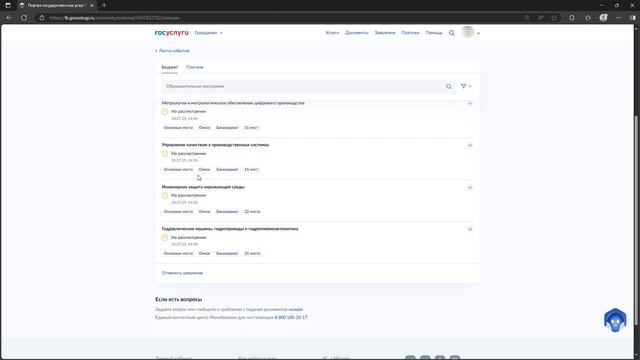Screen dimensions: 640x360
Task: Open the Гражданам dropdown in header
Action: point(209,33)
